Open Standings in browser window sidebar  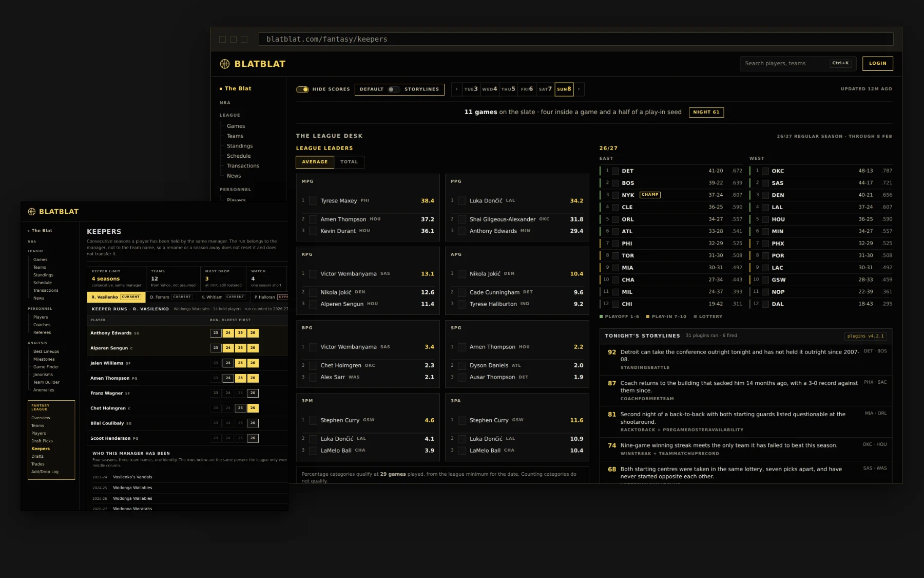pos(240,146)
